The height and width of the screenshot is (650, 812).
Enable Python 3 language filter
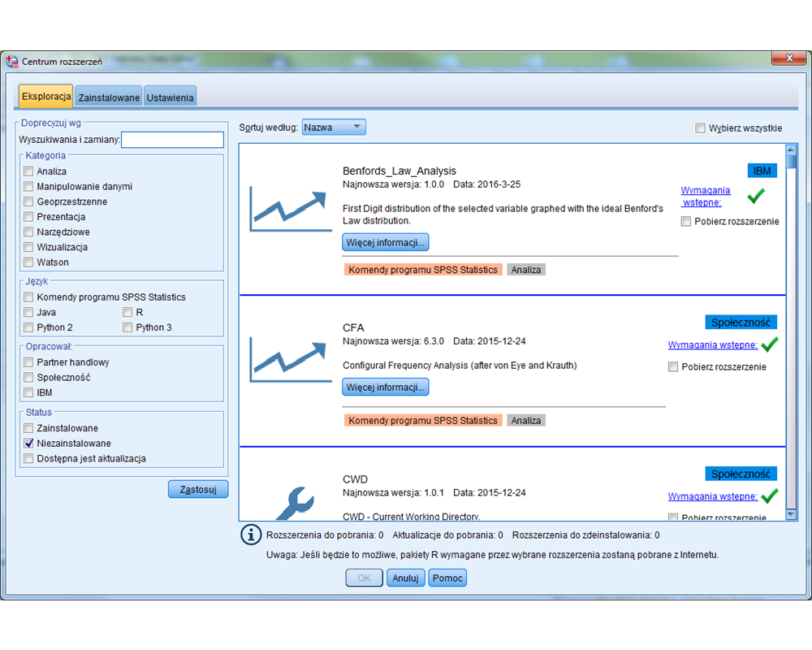[x=127, y=327]
